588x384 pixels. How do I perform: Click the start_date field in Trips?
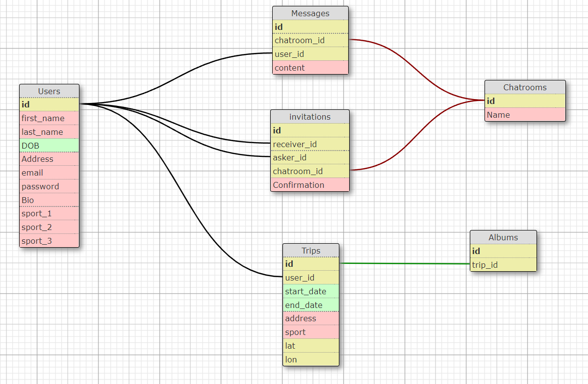coord(310,291)
